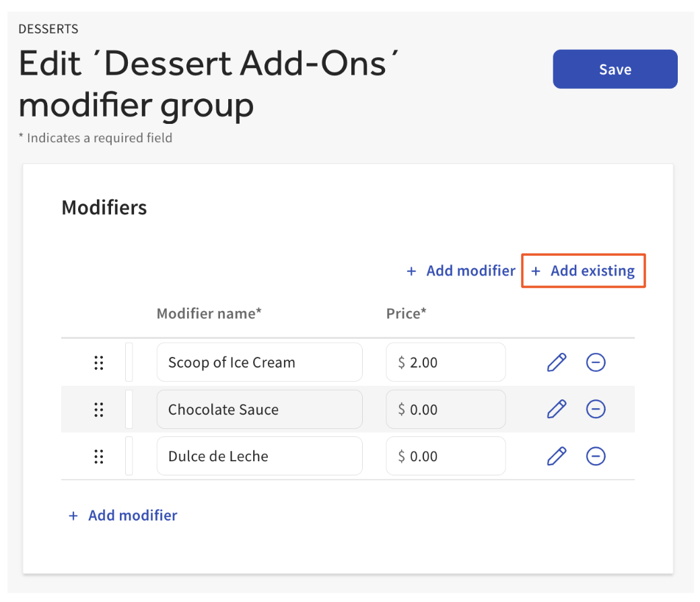Edit the Chocolate Sauce modifier pencil icon
The height and width of the screenshot is (602, 700).
(x=557, y=409)
